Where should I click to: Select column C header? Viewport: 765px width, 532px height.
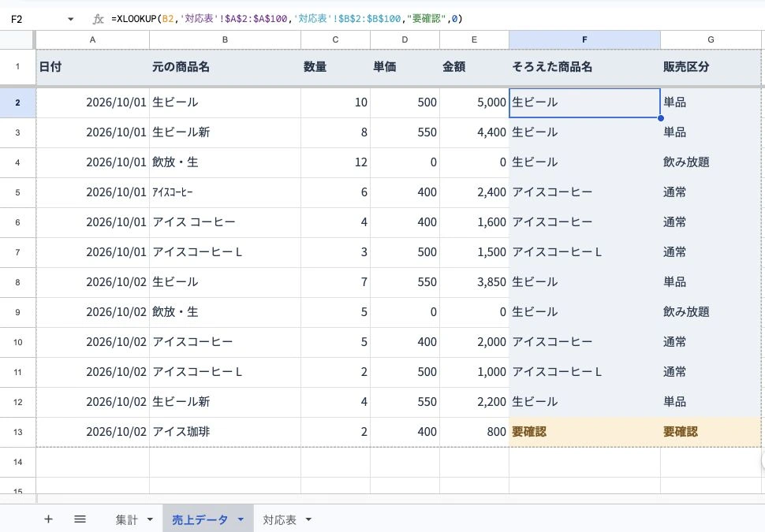335,40
